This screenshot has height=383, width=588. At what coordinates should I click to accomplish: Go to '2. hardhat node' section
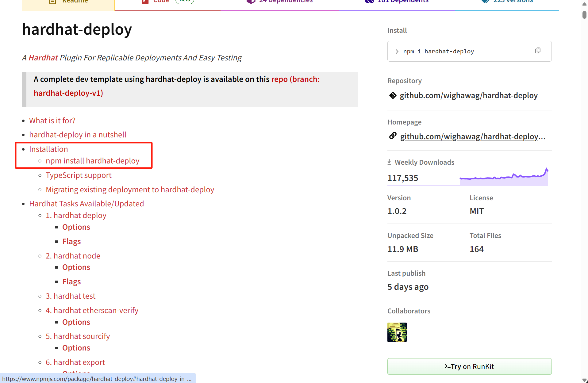coord(73,256)
